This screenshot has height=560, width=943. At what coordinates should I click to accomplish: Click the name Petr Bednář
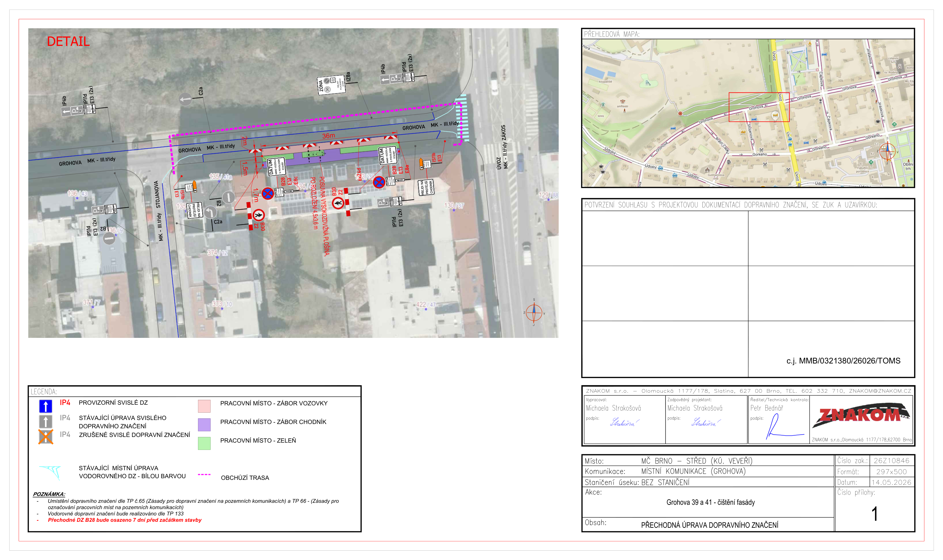[x=767, y=408]
